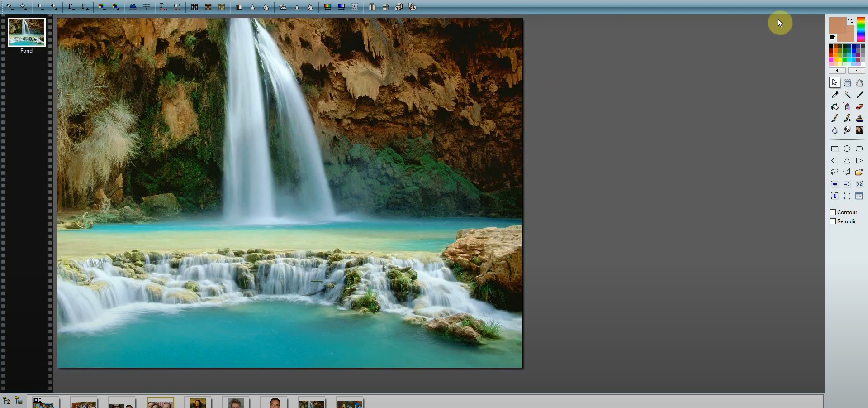Select the clone stamp tool
This screenshot has height=408, width=868.
[859, 118]
